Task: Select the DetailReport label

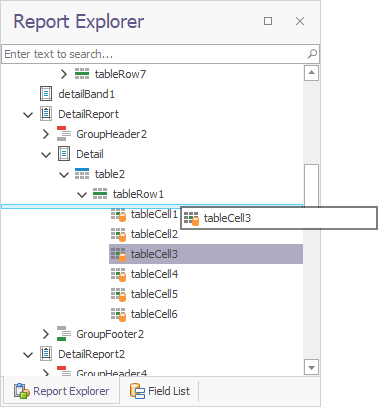Action: coord(88,114)
